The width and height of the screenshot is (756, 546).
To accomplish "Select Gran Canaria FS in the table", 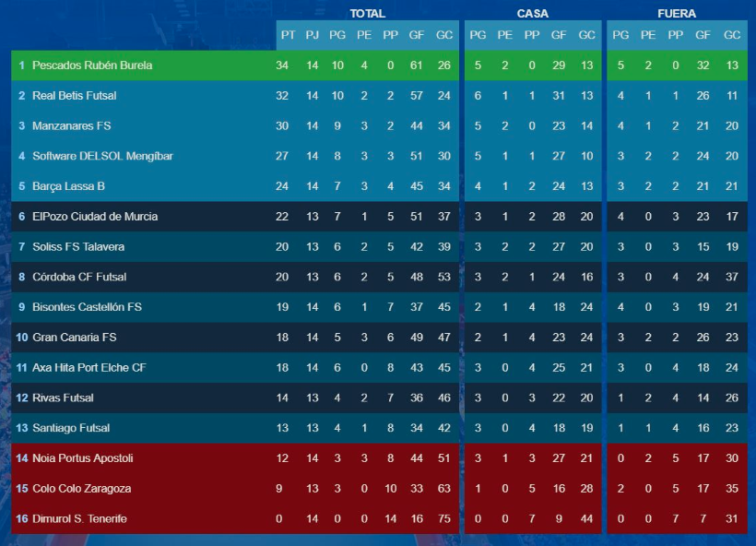I will point(75,338).
